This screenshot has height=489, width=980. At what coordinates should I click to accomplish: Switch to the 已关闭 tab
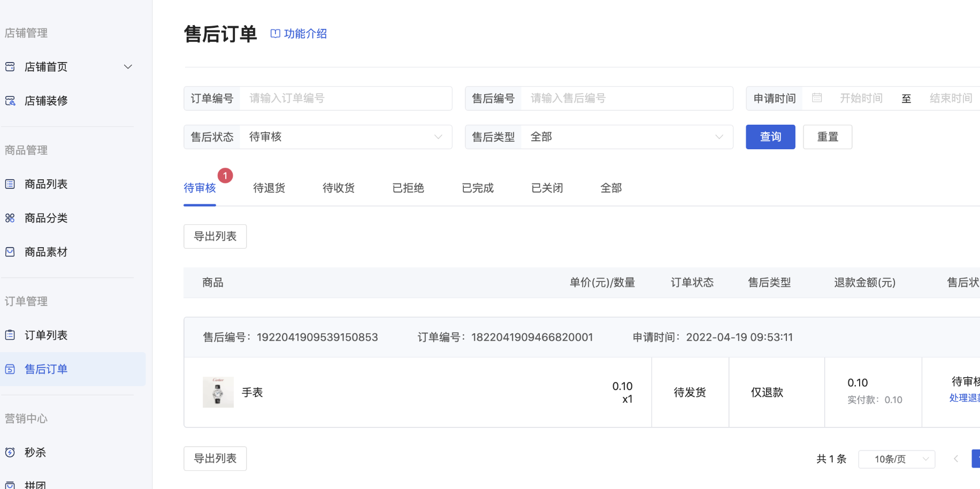[547, 188]
